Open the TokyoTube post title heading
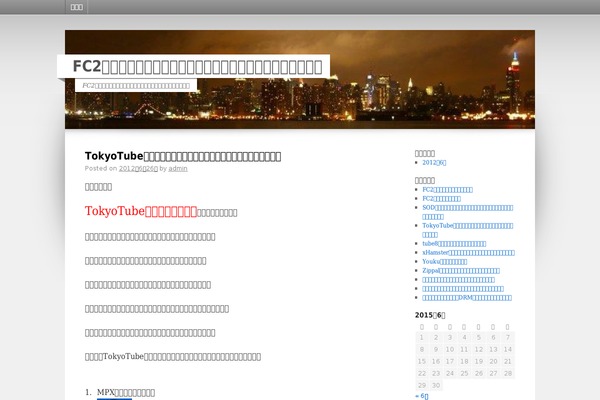The height and width of the screenshot is (400, 600). (x=183, y=156)
